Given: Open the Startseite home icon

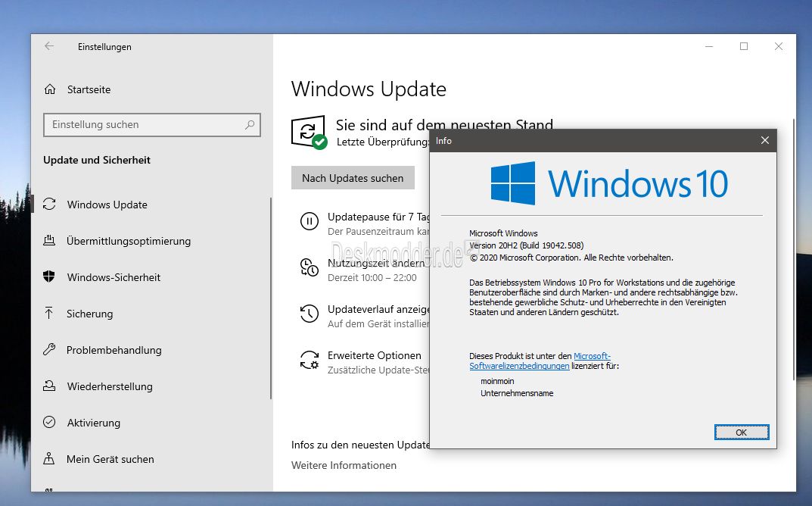Looking at the screenshot, I should 50,89.
